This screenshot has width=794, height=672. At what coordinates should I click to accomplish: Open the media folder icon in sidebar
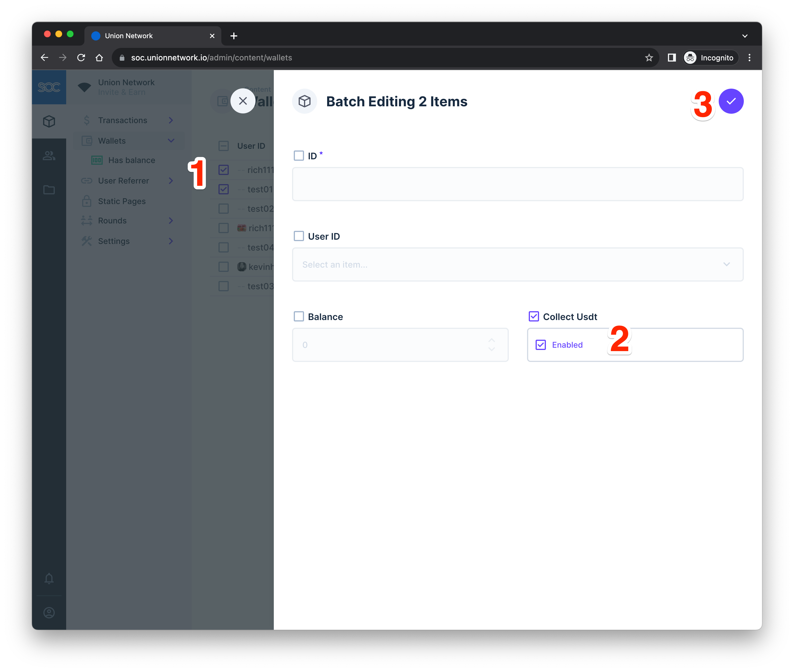coord(49,190)
